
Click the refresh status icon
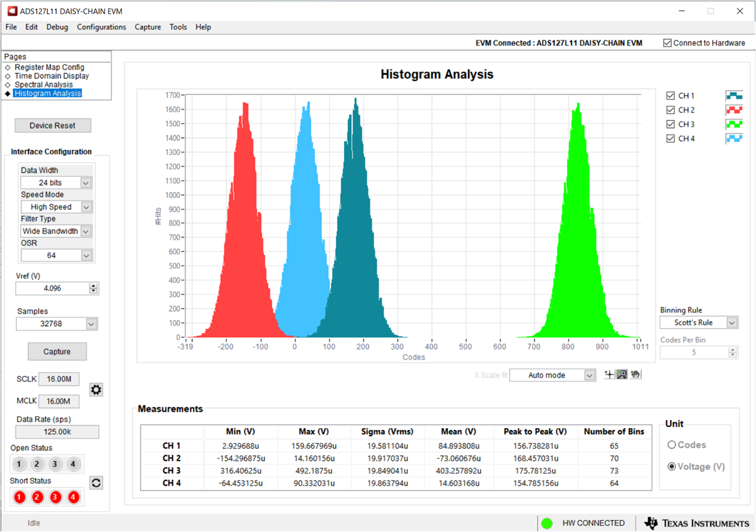96,482
